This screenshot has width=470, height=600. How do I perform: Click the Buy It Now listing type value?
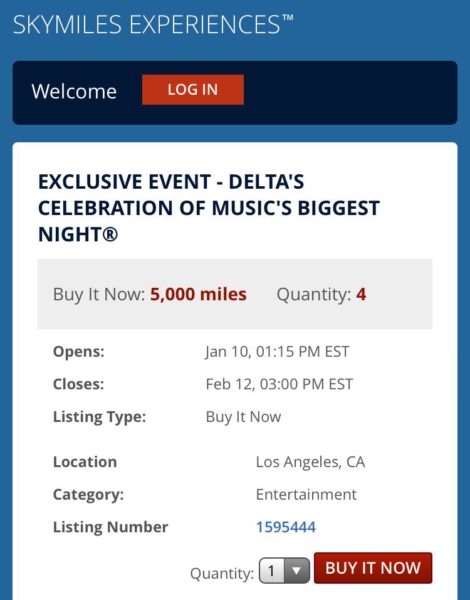pyautogui.click(x=243, y=417)
